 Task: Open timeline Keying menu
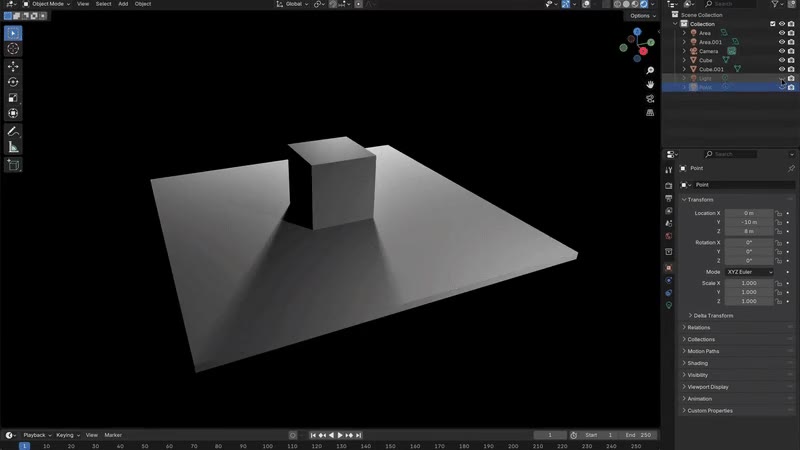(x=67, y=435)
